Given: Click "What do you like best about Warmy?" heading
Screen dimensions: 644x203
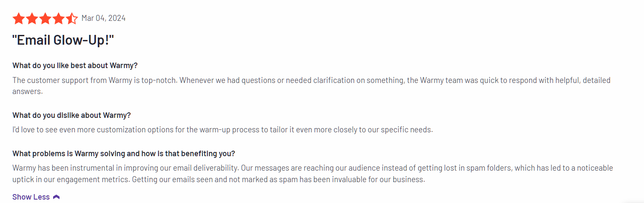Looking at the screenshot, I should pos(75,66).
